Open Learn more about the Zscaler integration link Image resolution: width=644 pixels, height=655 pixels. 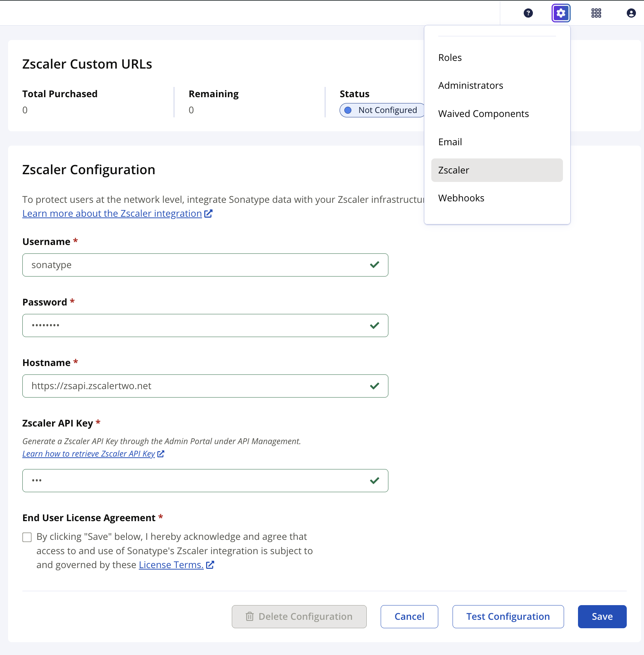coord(112,213)
